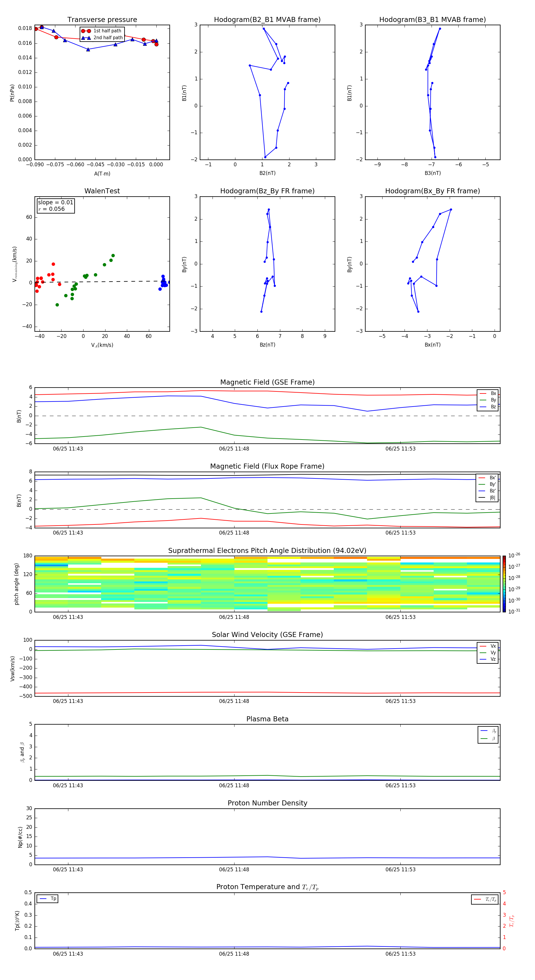
Task: Click the 'B3(nT)' x-axis label
Action: tap(432, 173)
